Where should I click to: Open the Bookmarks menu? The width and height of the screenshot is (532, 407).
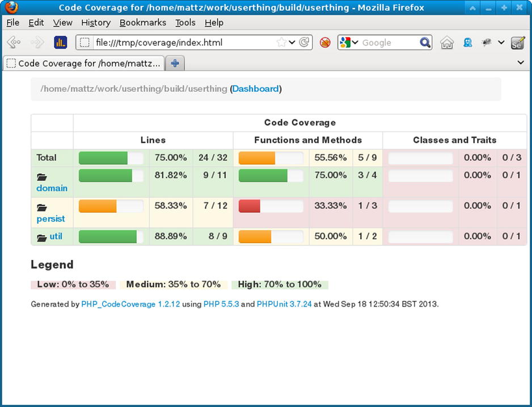142,23
